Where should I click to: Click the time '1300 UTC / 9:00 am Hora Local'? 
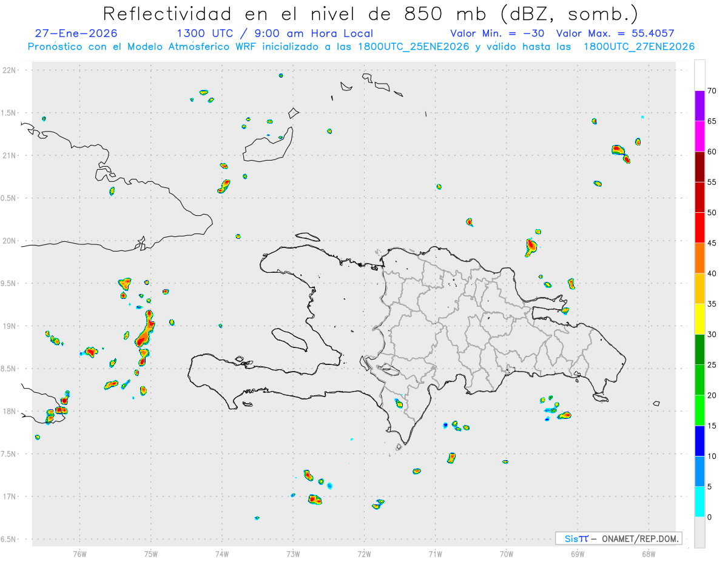click(x=275, y=33)
